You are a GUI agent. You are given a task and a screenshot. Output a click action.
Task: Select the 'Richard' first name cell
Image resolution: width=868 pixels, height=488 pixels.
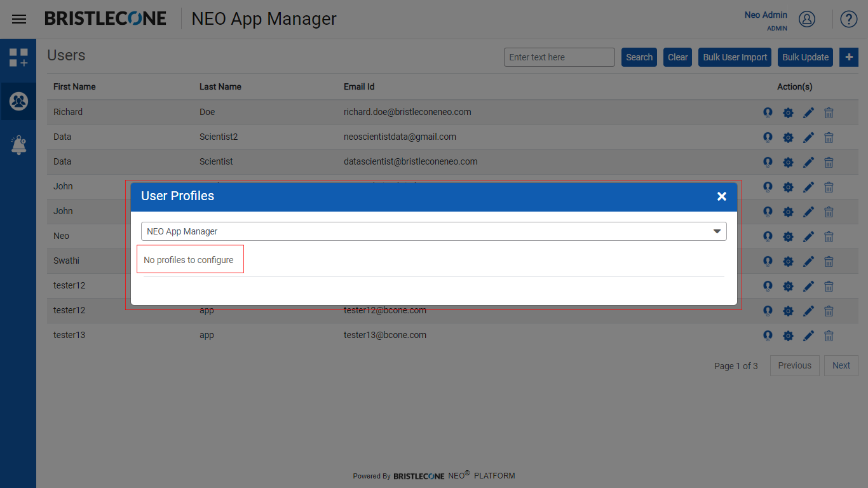[68, 112]
